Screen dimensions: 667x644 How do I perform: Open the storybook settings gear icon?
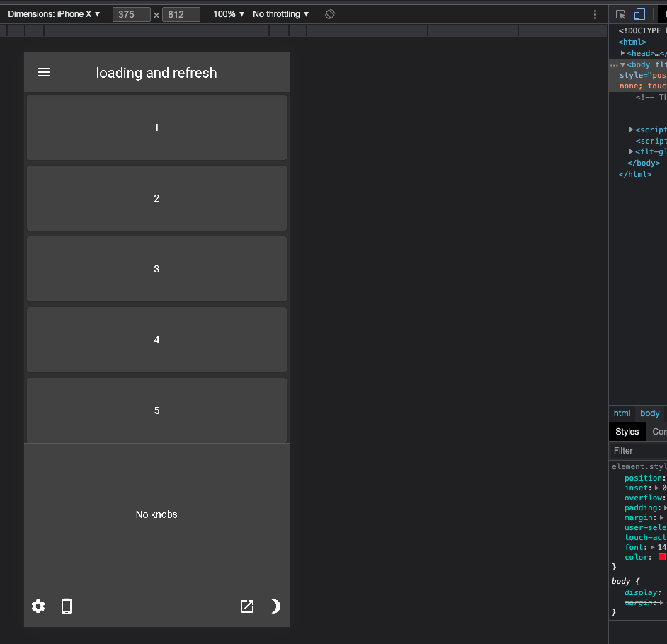tap(38, 606)
